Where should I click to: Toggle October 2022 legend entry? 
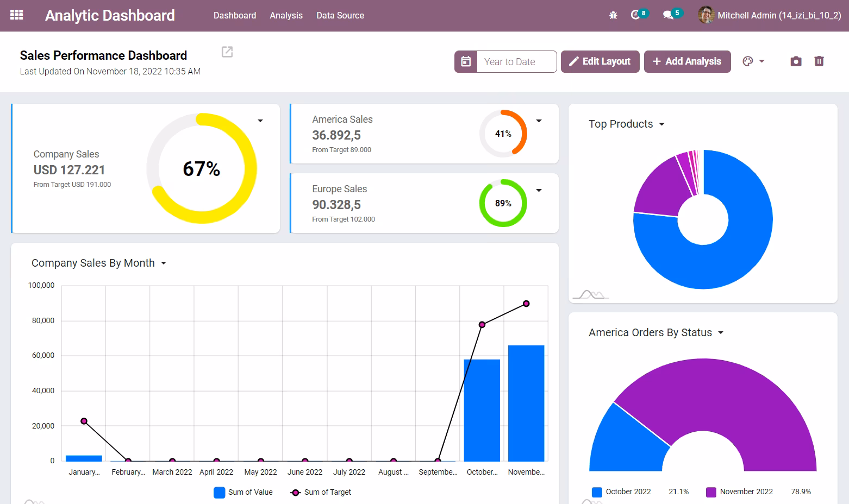click(621, 492)
